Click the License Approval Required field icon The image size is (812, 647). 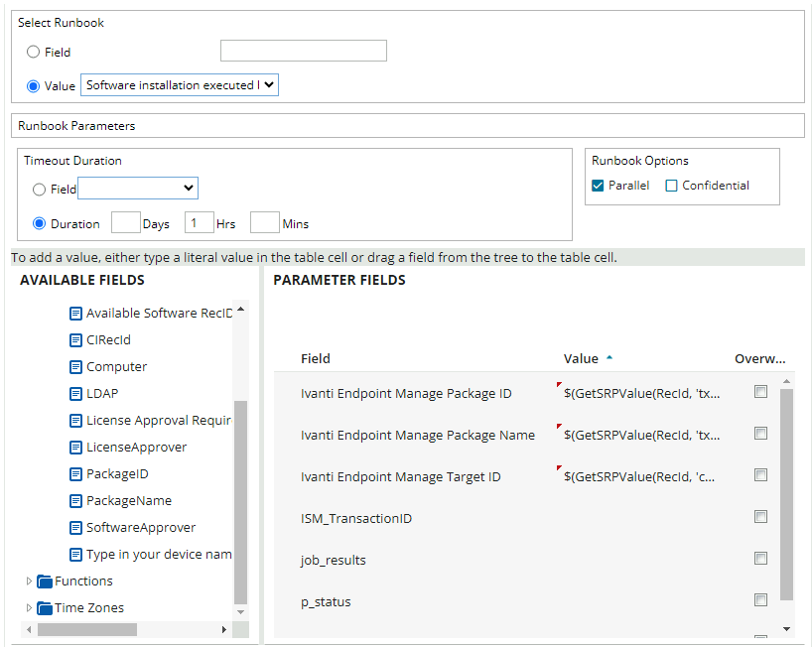[x=75, y=421]
